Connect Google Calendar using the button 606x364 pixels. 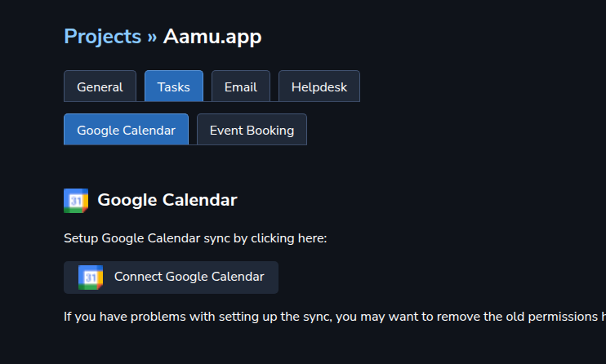click(x=171, y=277)
